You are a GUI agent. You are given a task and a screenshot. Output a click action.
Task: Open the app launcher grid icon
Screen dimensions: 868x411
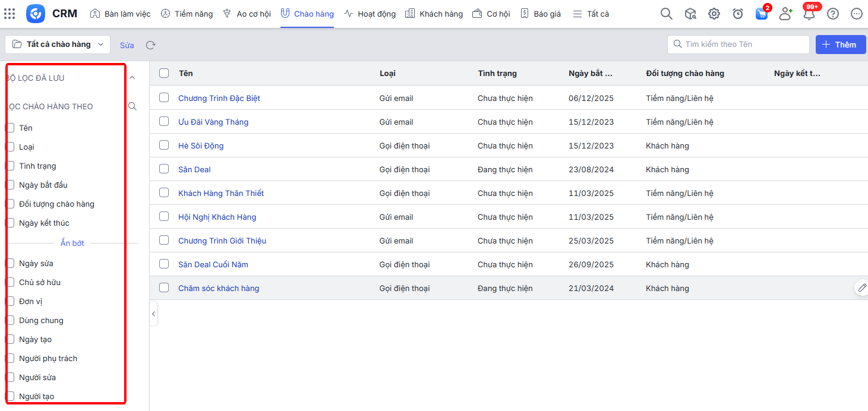tap(10, 14)
